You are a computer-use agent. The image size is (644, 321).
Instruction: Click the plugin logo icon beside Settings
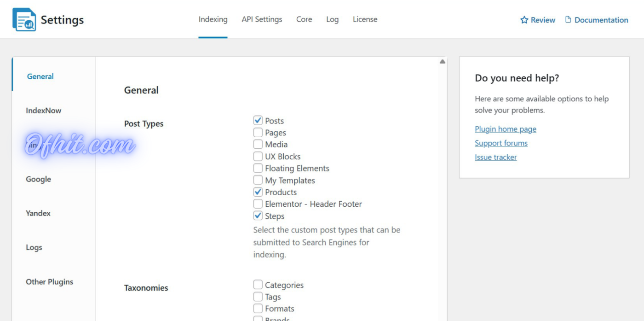point(24,20)
